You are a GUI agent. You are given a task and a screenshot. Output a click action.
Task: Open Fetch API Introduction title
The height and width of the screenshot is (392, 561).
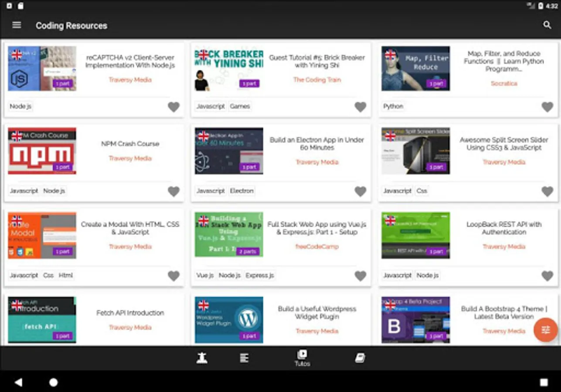(130, 313)
